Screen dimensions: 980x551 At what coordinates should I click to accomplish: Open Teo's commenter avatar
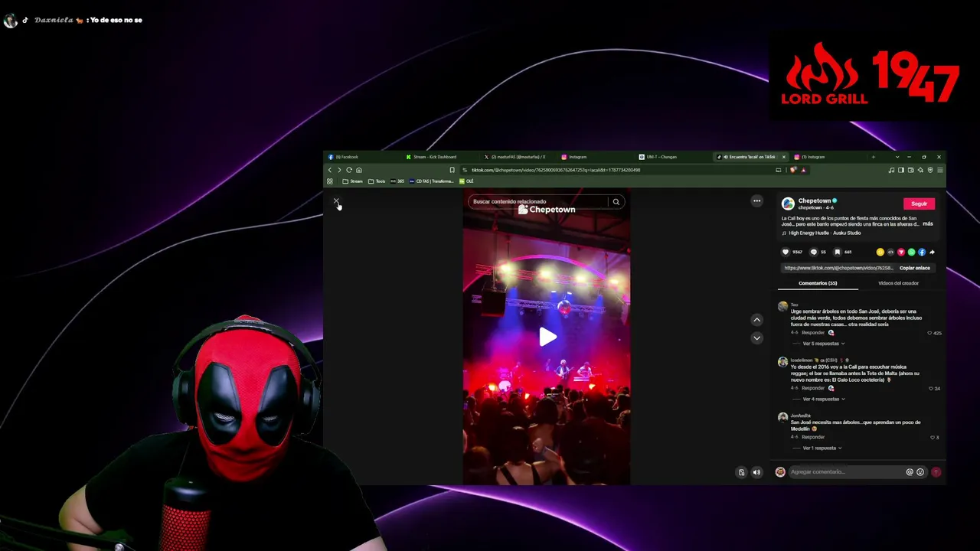click(782, 306)
